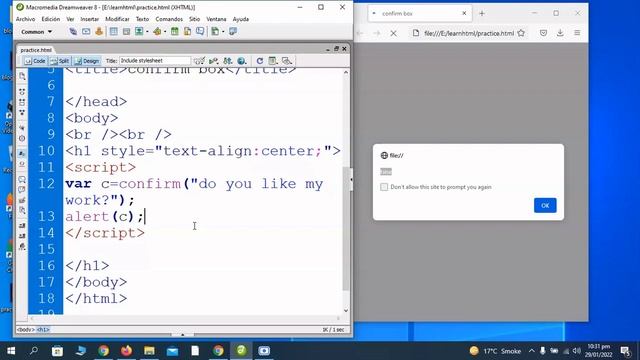Screen dimensions: 640x360
Task: Collapse the side panel handle
Action: [x=351, y=179]
